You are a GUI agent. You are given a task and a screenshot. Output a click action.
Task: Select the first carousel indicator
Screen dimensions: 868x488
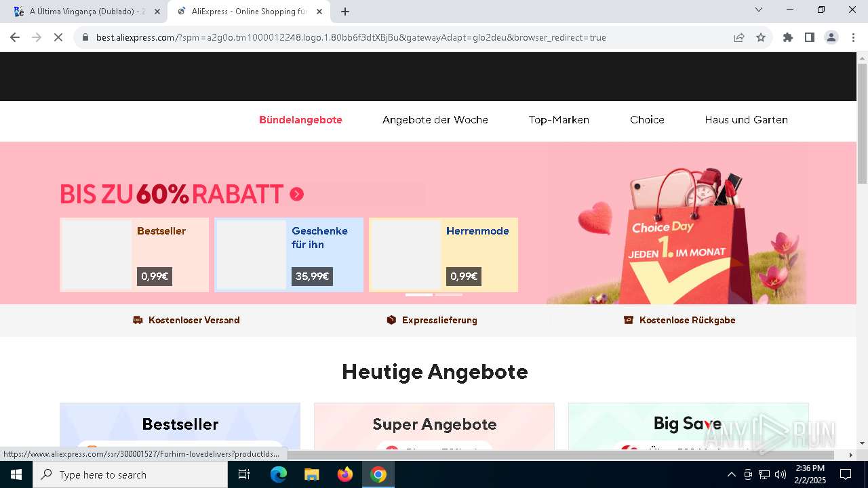pyautogui.click(x=419, y=295)
